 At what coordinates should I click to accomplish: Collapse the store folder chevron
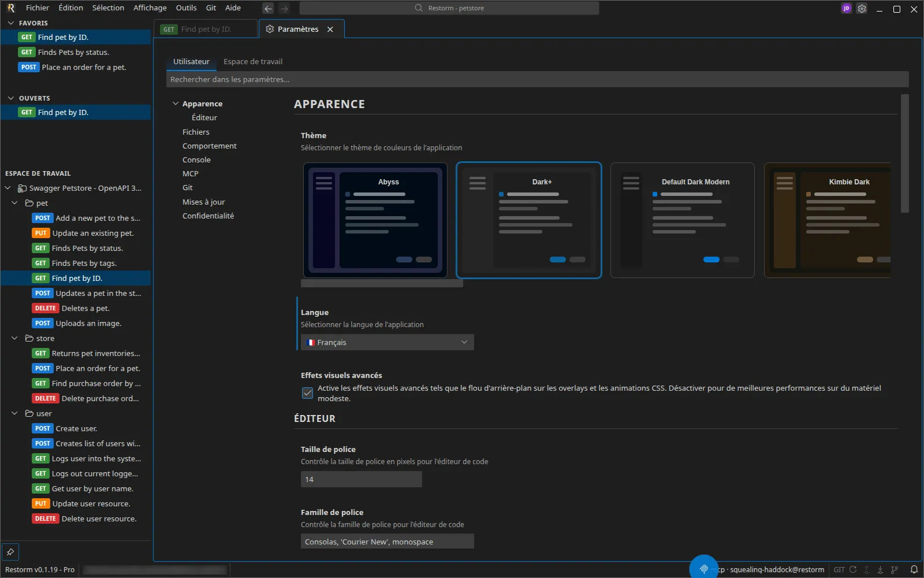15,339
